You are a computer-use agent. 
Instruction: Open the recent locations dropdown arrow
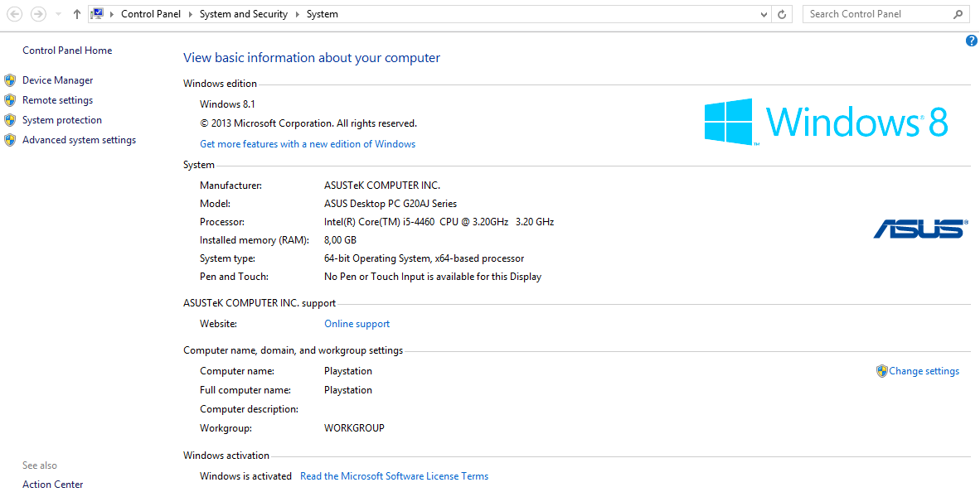[x=58, y=14]
